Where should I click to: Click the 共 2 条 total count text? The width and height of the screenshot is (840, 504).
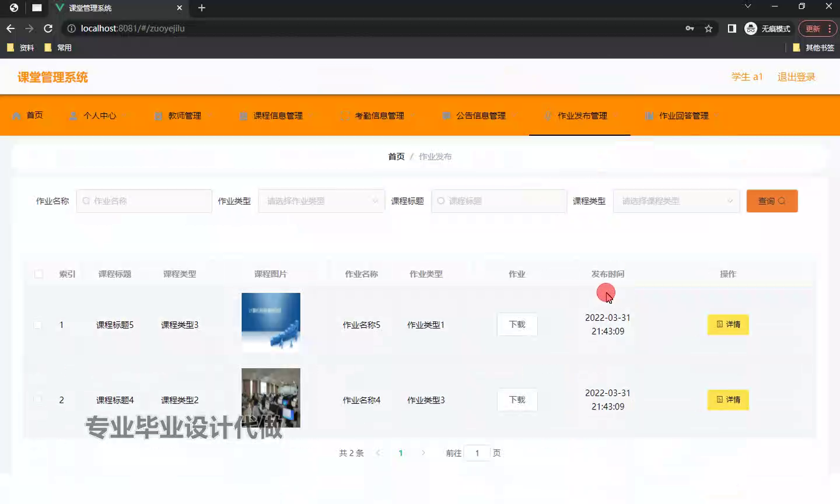(x=351, y=453)
